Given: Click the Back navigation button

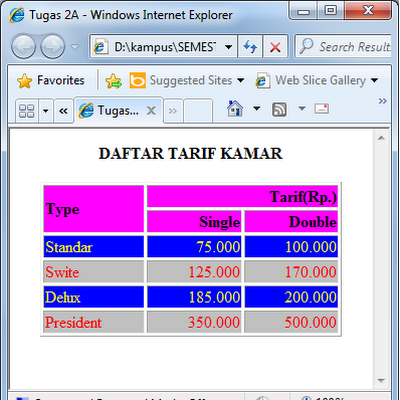Looking at the screenshot, I should (x=23, y=47).
